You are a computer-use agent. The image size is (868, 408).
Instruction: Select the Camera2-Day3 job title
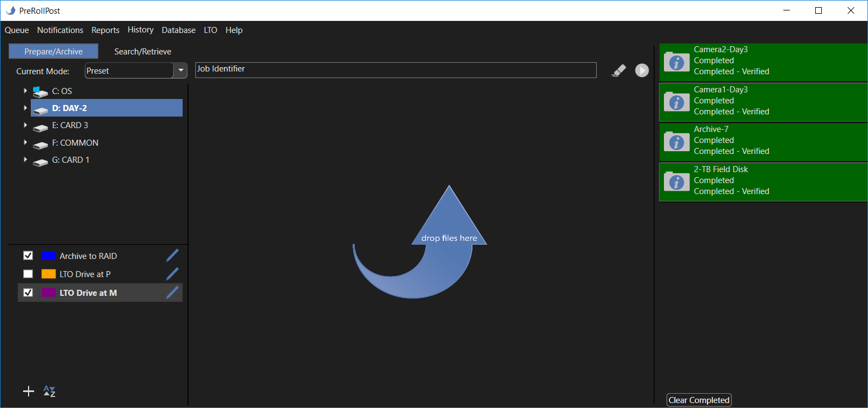pyautogui.click(x=721, y=49)
